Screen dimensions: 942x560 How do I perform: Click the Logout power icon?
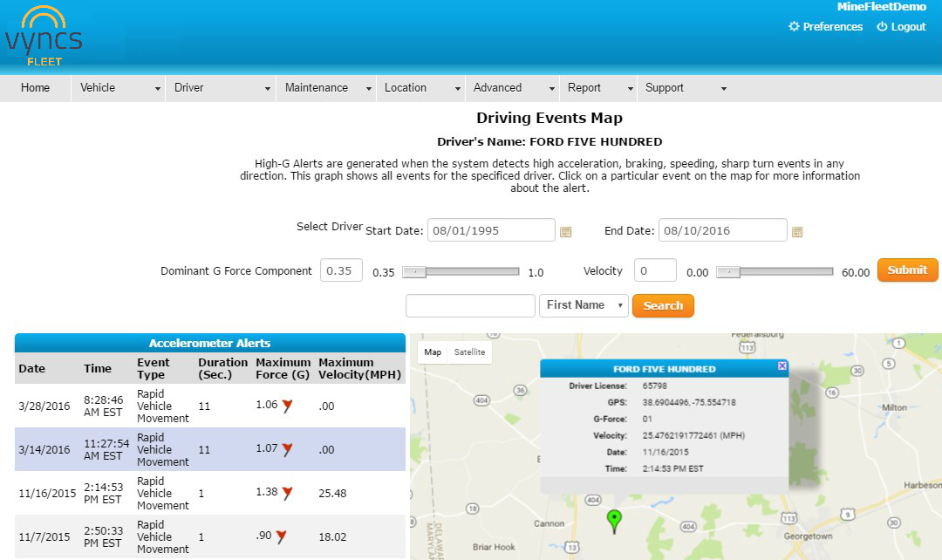tap(881, 26)
